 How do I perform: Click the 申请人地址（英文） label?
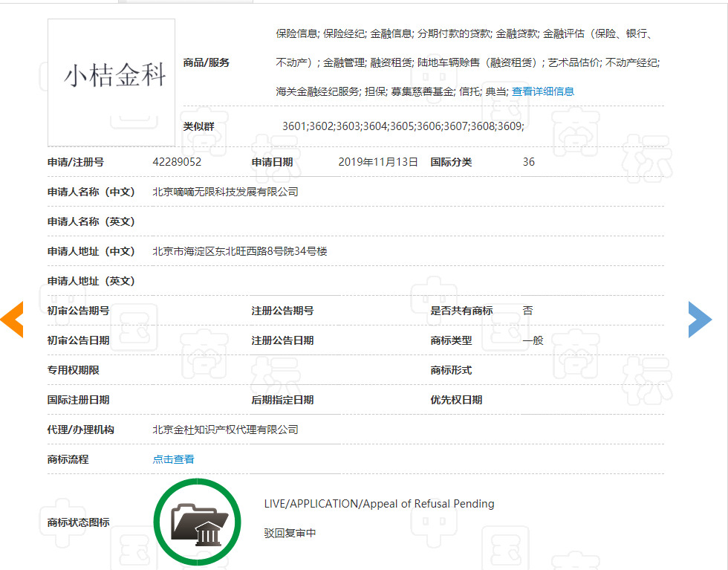[x=91, y=281]
